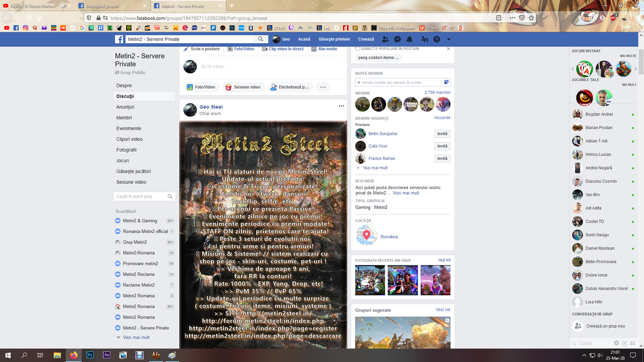Click the 'yang-conturi-iteme' topic chip

(378, 58)
